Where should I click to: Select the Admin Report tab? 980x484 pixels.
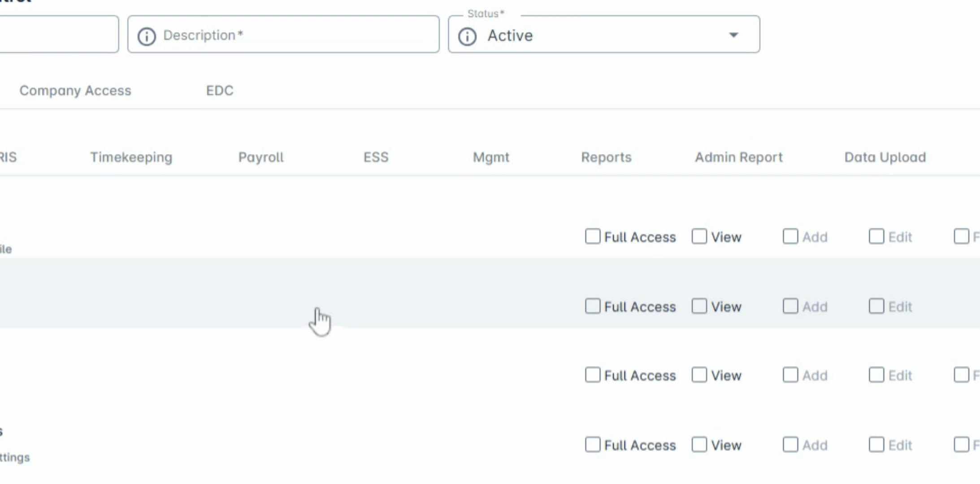coord(738,157)
